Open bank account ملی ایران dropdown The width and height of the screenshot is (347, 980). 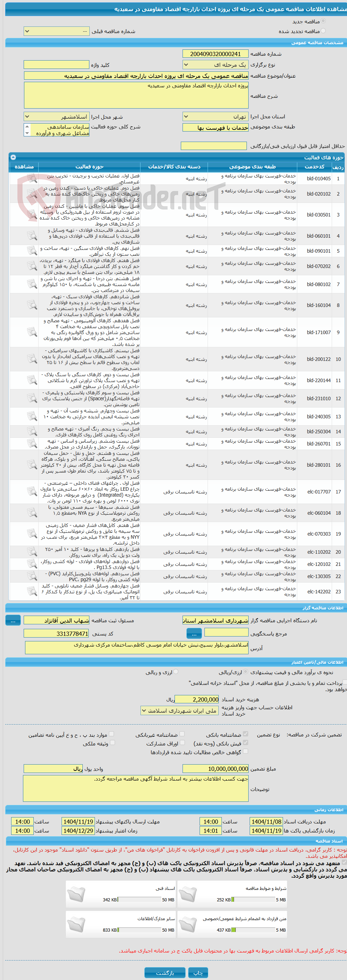[180, 711]
